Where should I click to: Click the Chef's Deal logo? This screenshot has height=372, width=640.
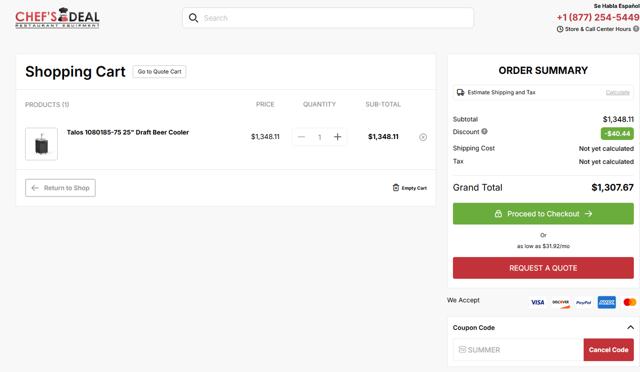57,18
